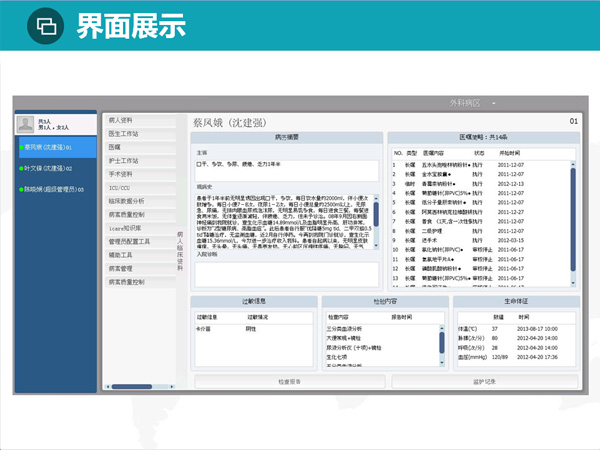Open the 护士工作站 menu item

[140, 161]
